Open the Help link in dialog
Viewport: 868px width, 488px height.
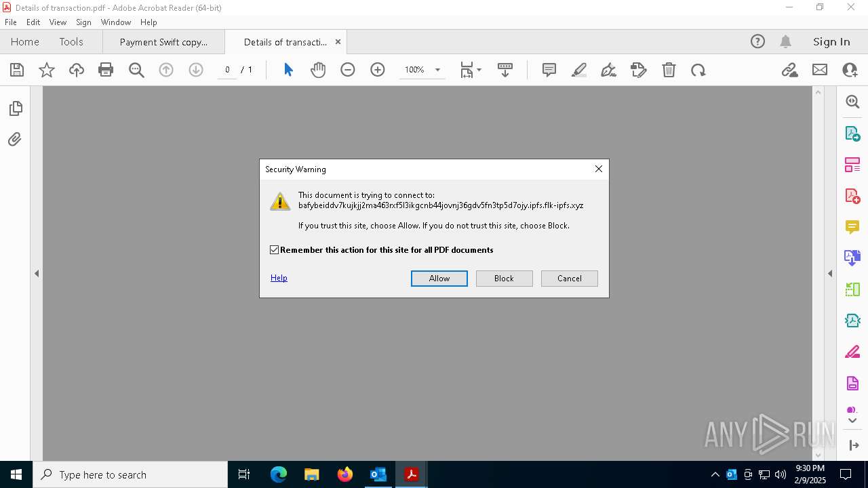coord(279,278)
